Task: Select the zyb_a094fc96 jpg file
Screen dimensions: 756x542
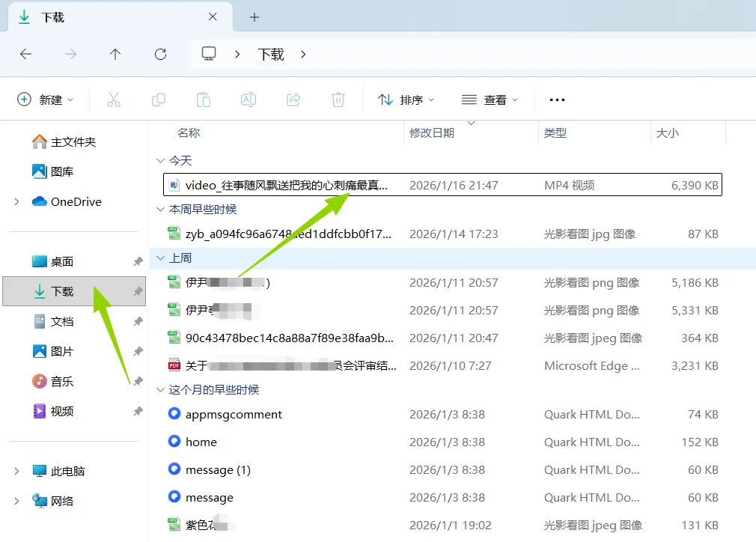Action: coord(442,234)
